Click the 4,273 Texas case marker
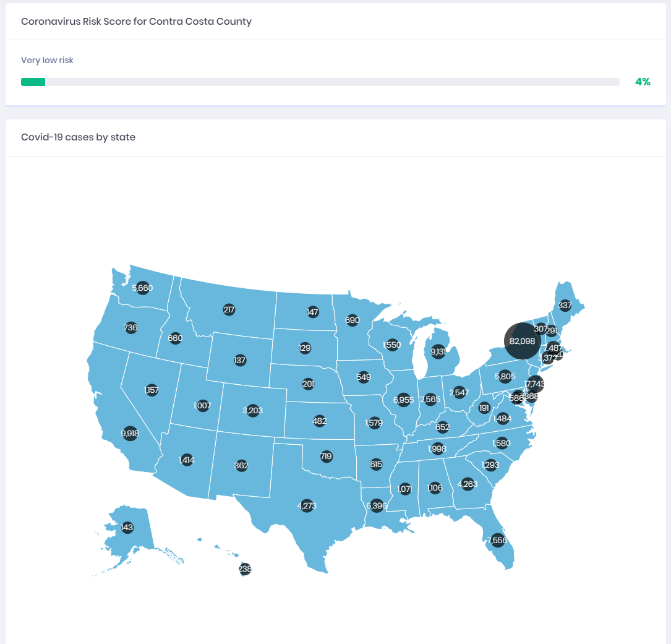Image resolution: width=671 pixels, height=644 pixels. tap(307, 505)
